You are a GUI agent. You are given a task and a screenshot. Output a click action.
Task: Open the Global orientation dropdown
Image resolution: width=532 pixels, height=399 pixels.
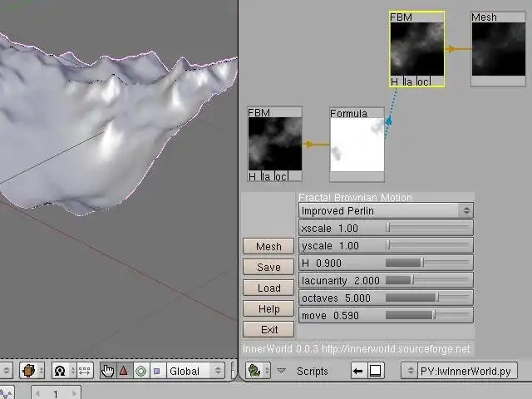195,371
